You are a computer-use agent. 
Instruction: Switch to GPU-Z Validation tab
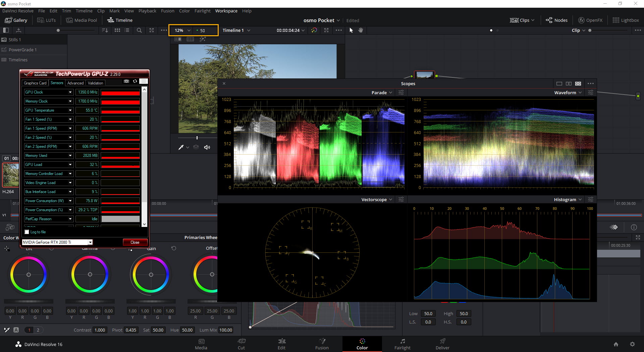[96, 83]
